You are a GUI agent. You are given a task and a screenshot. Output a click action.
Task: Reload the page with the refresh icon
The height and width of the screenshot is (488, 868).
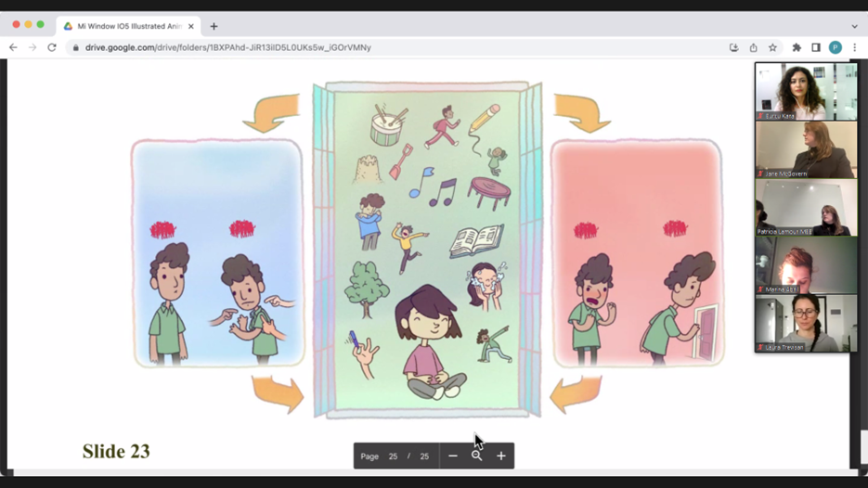click(x=52, y=47)
